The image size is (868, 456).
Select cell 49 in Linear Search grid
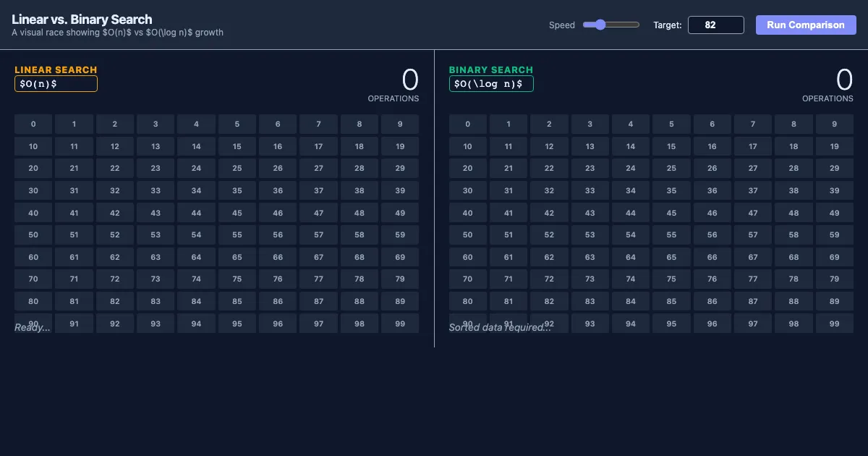[x=400, y=213]
